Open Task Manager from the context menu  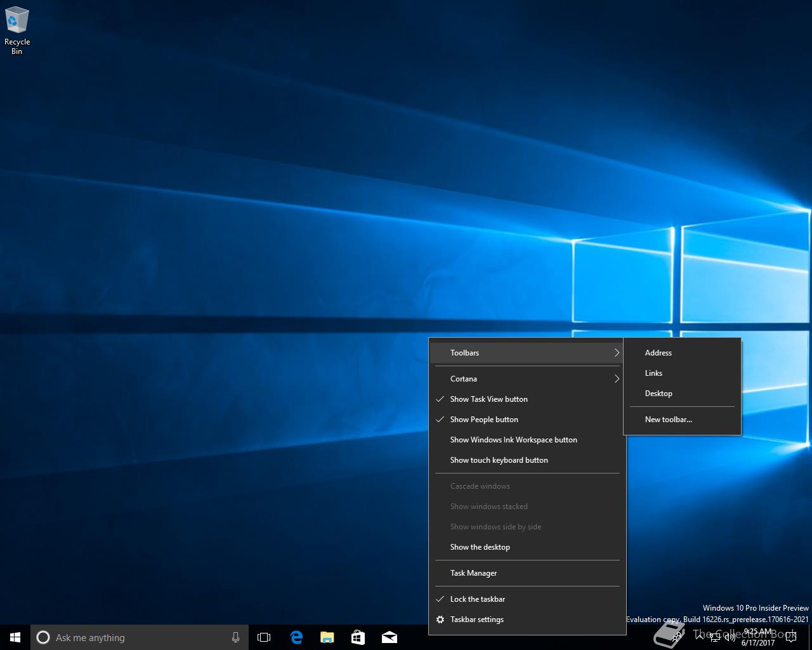pyautogui.click(x=474, y=573)
